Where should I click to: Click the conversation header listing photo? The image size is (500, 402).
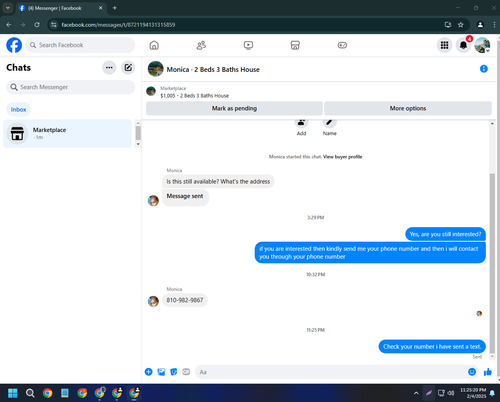[x=155, y=69]
